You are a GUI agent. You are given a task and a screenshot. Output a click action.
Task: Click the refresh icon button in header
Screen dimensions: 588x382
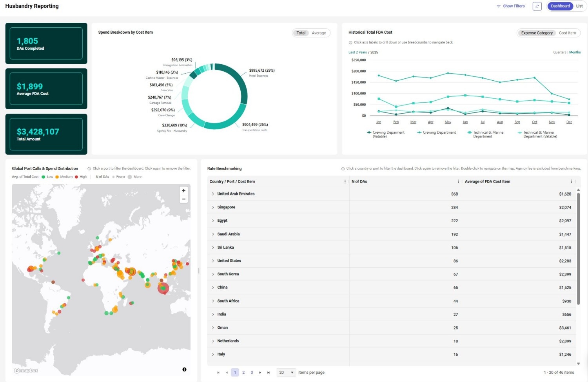[x=537, y=6]
